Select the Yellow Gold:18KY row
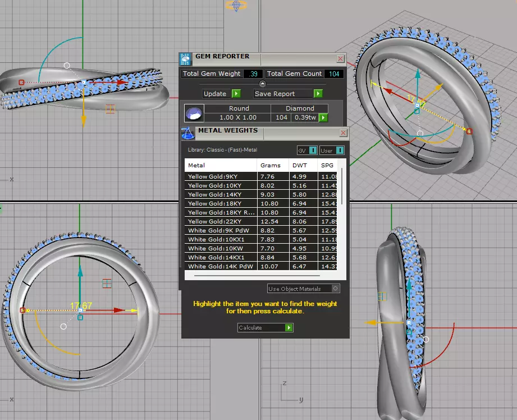This screenshot has width=517, height=420. click(x=261, y=204)
